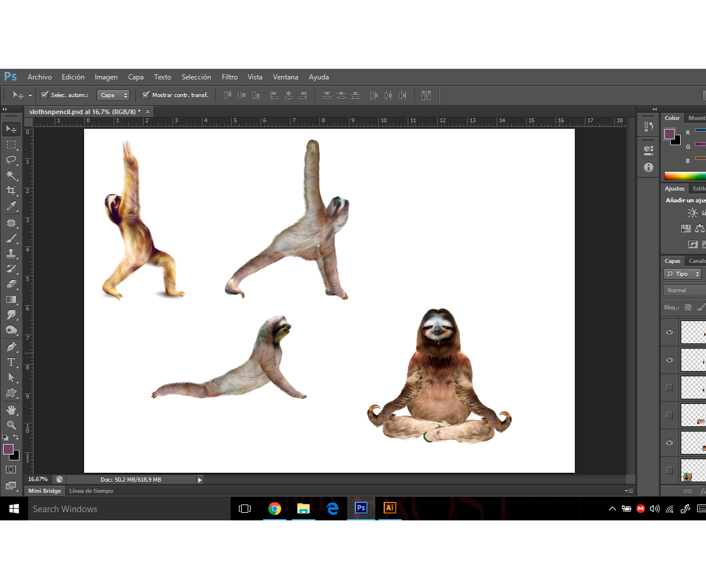Open the Tipo layer filter dropdown
This screenshot has height=588, width=706.
click(682, 274)
